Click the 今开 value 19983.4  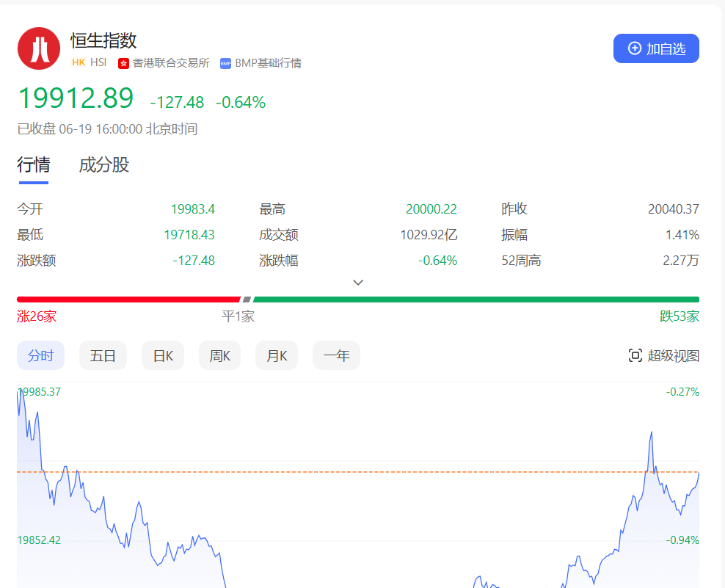(193, 209)
